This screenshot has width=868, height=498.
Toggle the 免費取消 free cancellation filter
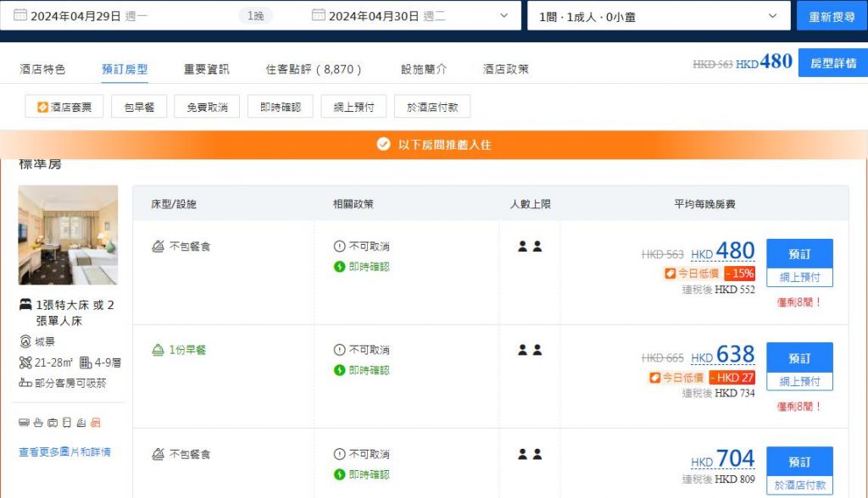[207, 107]
